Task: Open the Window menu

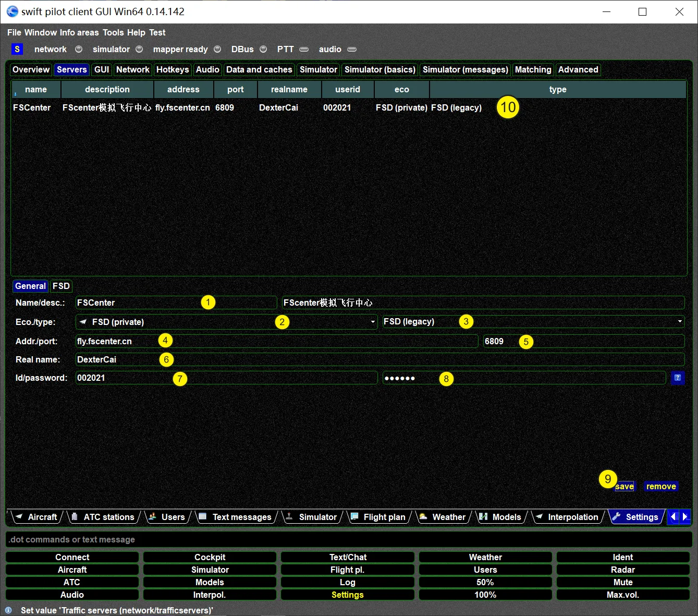Action: coord(41,32)
